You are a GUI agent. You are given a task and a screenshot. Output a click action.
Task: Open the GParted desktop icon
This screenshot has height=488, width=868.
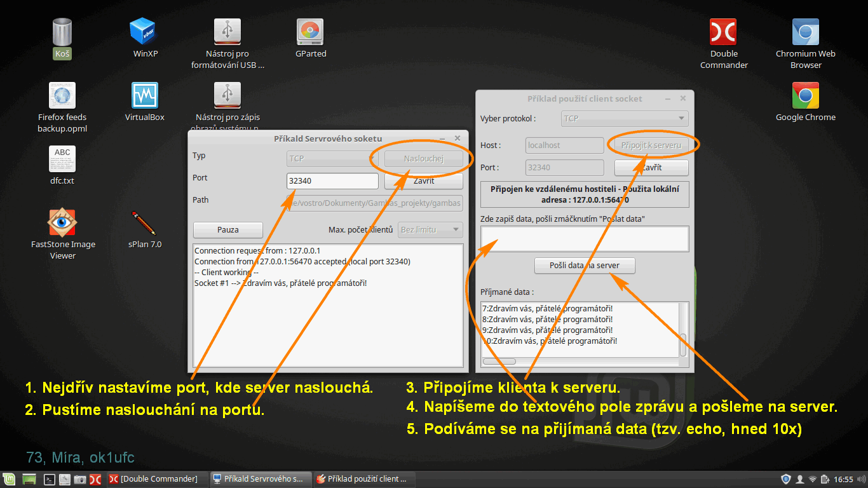pos(310,32)
